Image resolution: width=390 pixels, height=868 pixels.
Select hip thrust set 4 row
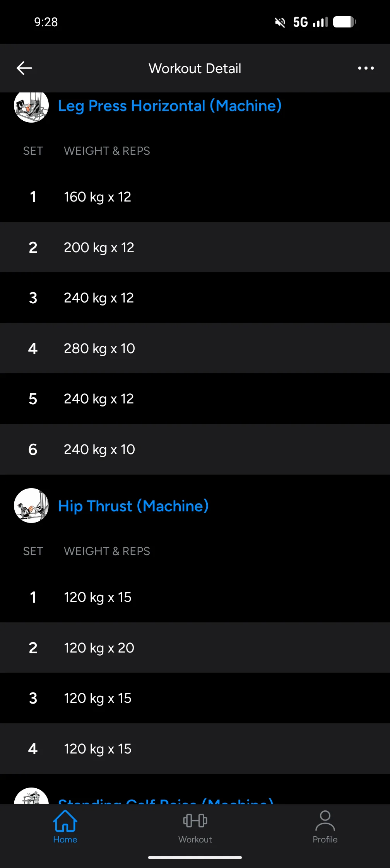pyautogui.click(x=195, y=749)
